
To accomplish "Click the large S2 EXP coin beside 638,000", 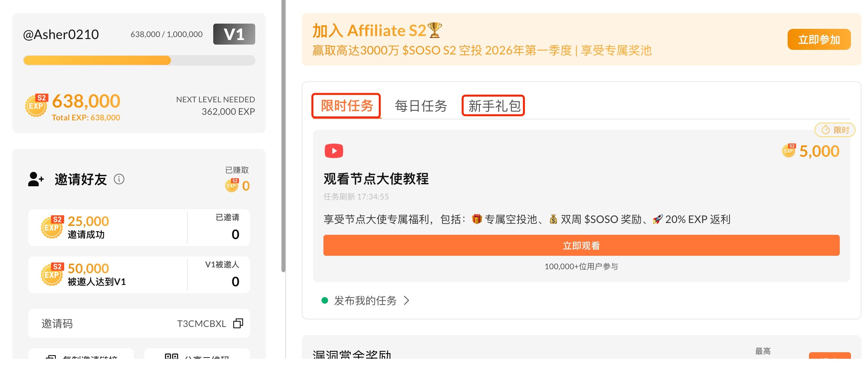I will 36,105.
